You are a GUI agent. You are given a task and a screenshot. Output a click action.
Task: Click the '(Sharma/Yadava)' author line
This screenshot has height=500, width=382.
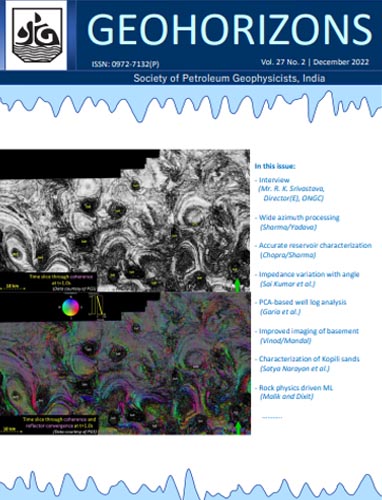288,227
